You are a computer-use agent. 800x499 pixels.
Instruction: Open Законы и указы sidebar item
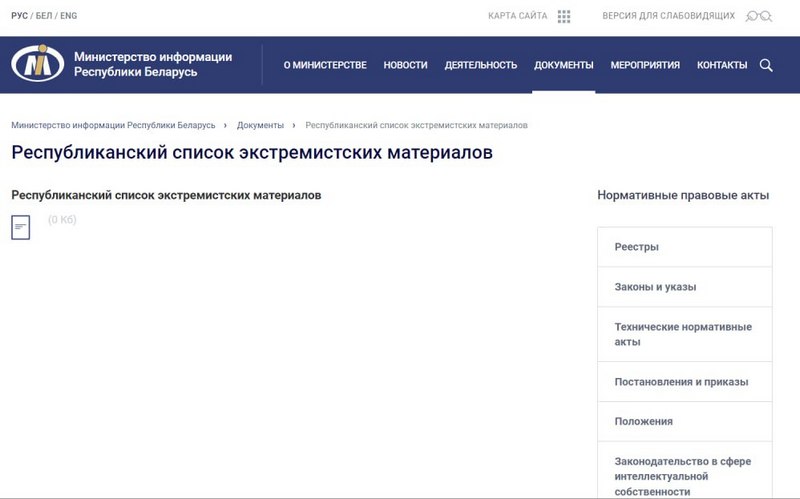[x=655, y=287]
